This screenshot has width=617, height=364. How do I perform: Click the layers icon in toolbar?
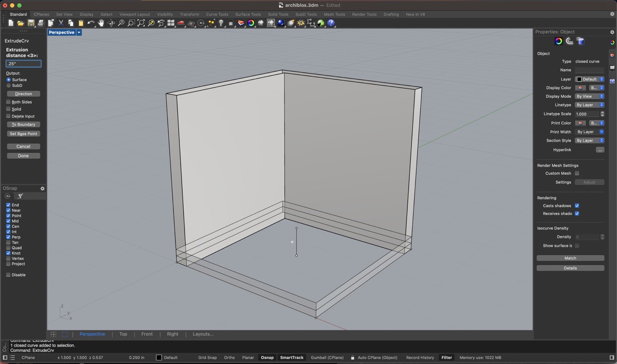[x=241, y=23]
